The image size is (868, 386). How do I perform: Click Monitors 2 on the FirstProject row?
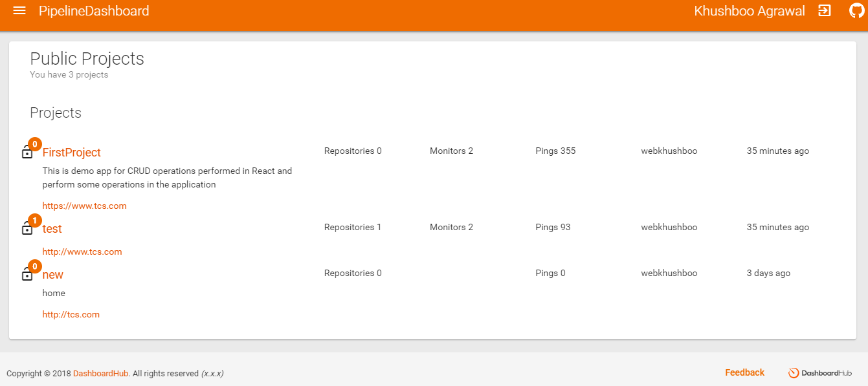point(451,150)
